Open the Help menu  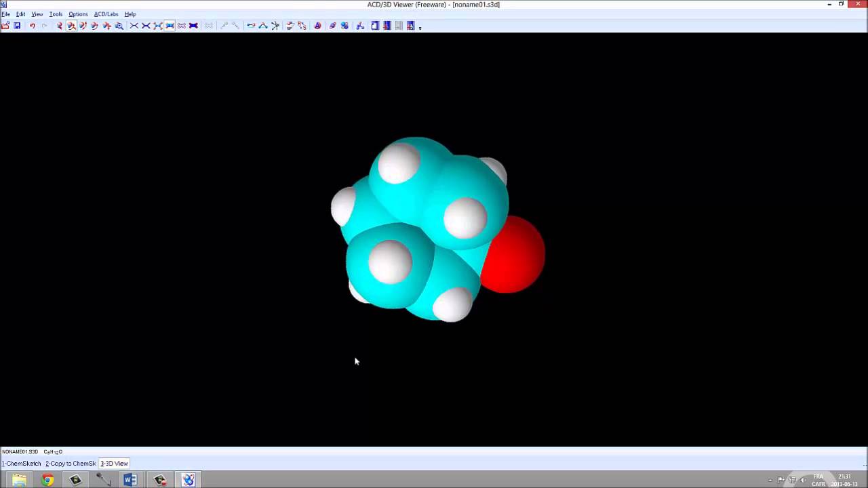130,14
